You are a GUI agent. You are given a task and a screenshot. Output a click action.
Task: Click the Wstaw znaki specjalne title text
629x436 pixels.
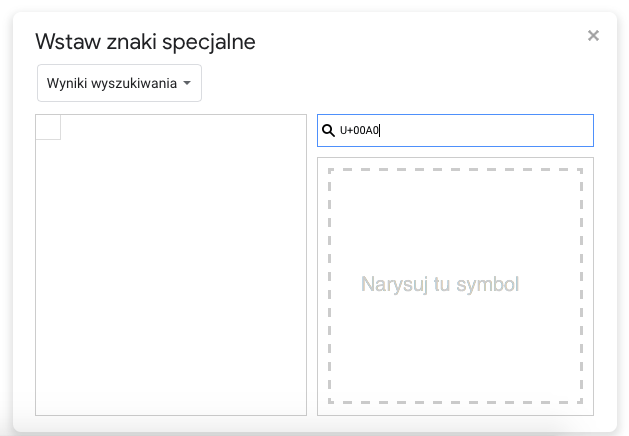[145, 42]
